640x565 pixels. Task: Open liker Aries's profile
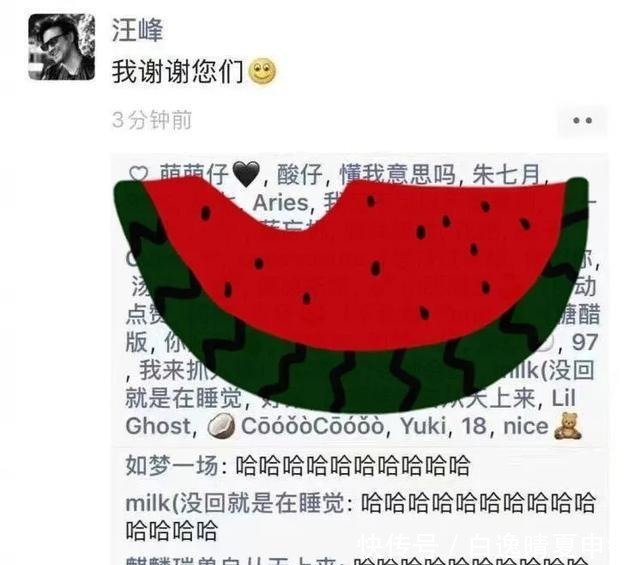point(280,202)
